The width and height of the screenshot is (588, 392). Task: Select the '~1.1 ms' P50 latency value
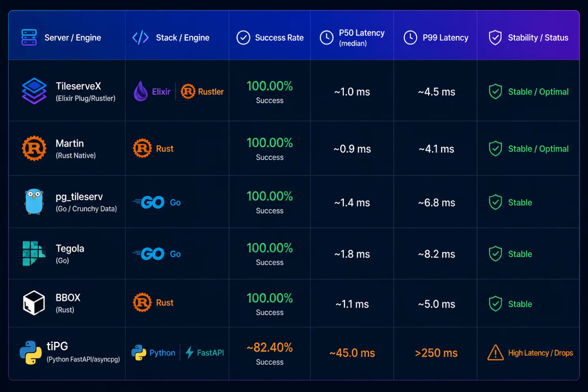click(352, 304)
